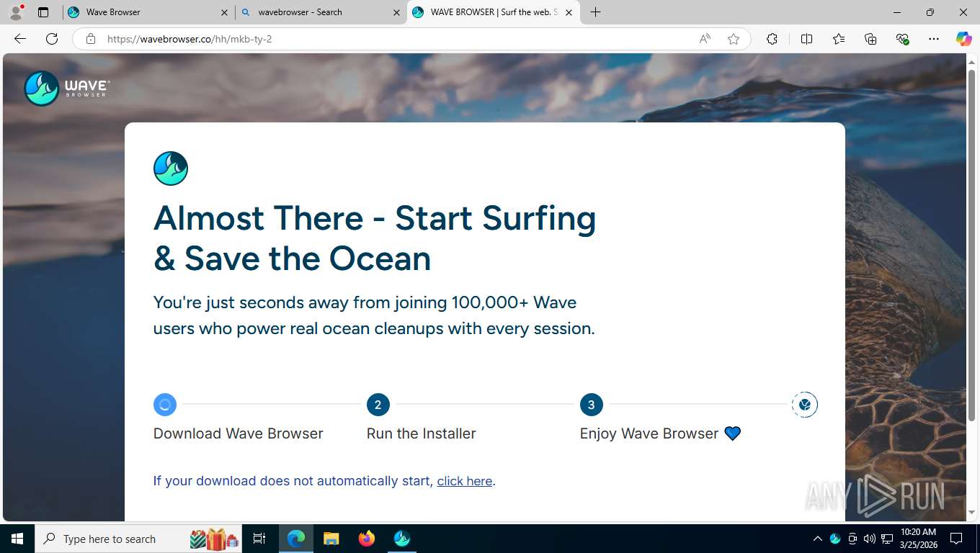The width and height of the screenshot is (980, 553).
Task: Close the "Wave Browser" tab
Action: pyautogui.click(x=224, y=12)
